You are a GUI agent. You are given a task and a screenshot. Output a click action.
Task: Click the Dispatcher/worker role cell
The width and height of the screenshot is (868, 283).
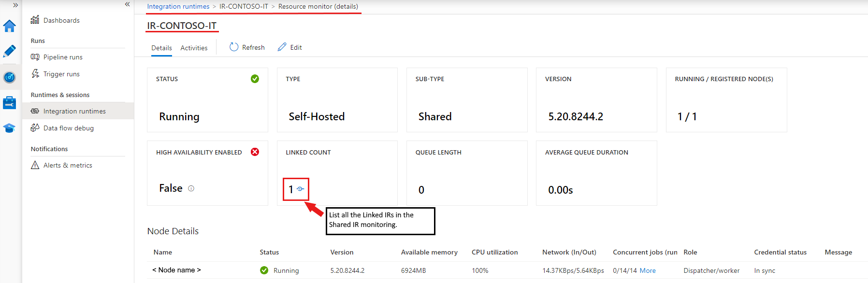(x=711, y=270)
